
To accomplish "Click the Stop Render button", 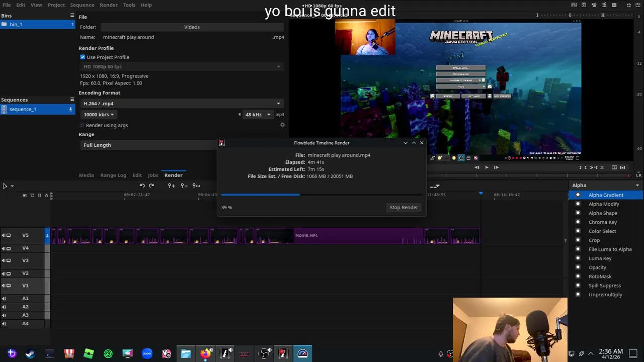I will pos(404,207).
